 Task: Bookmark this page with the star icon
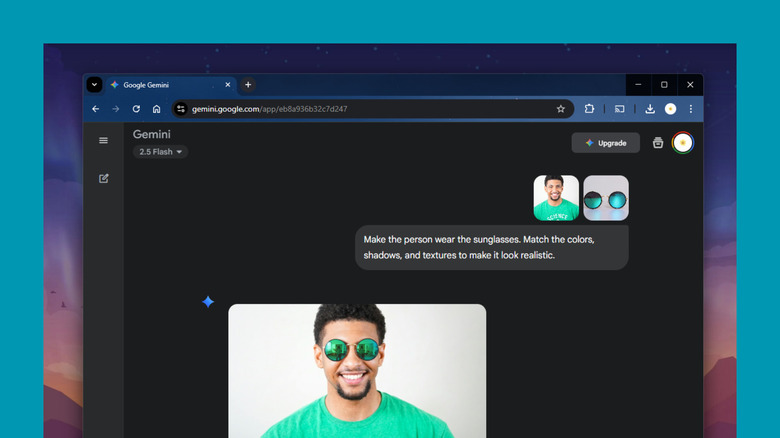[x=561, y=109]
